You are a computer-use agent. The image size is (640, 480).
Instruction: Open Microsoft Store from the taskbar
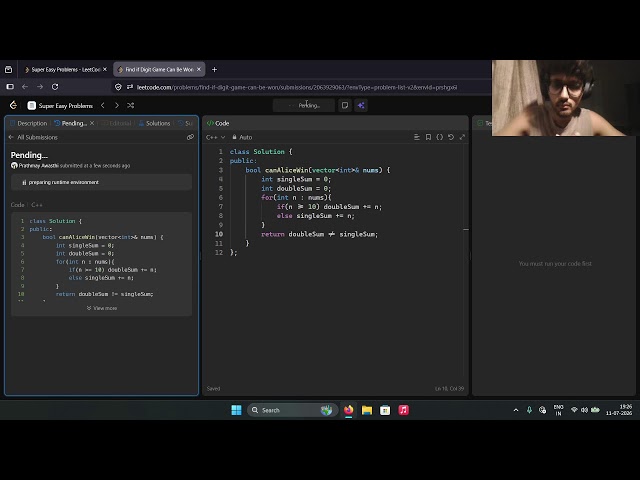pyautogui.click(x=385, y=410)
